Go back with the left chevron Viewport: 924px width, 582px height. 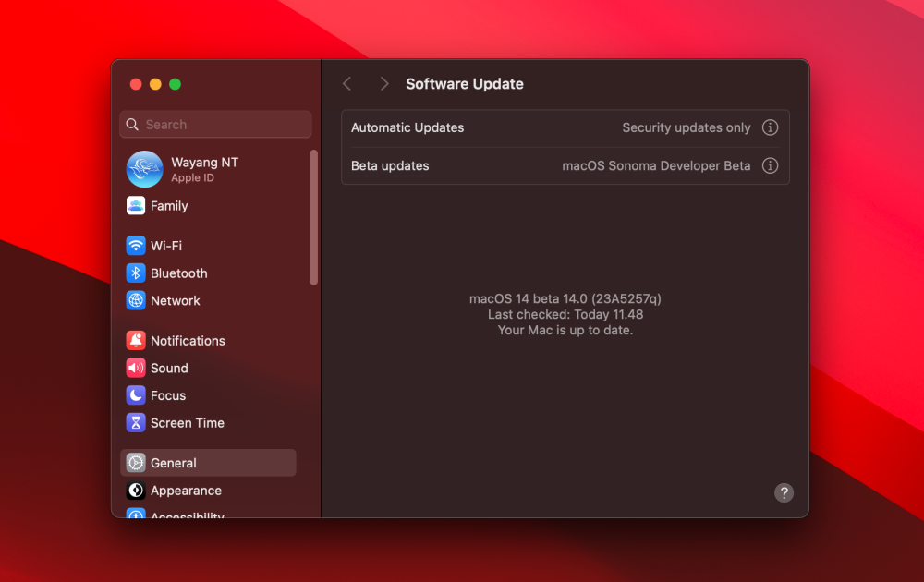click(347, 84)
